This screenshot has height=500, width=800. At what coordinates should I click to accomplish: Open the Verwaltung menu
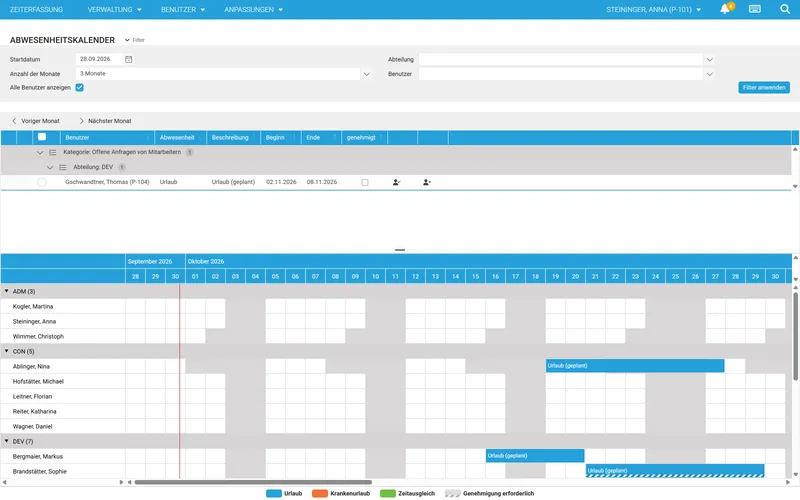tap(115, 9)
